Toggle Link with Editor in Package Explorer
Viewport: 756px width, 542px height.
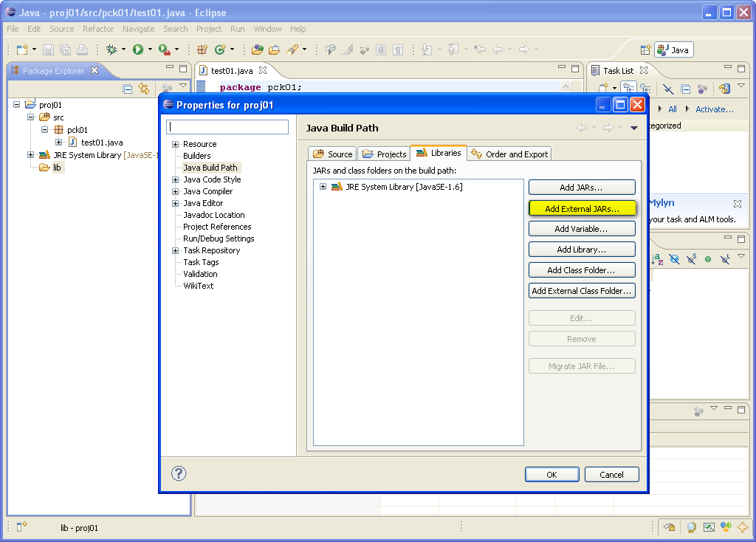tap(144, 89)
